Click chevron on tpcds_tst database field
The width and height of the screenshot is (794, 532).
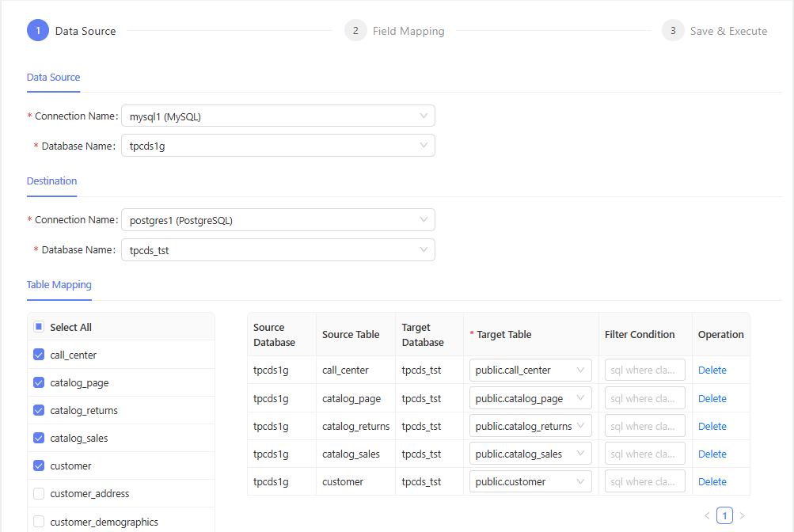pyautogui.click(x=424, y=250)
